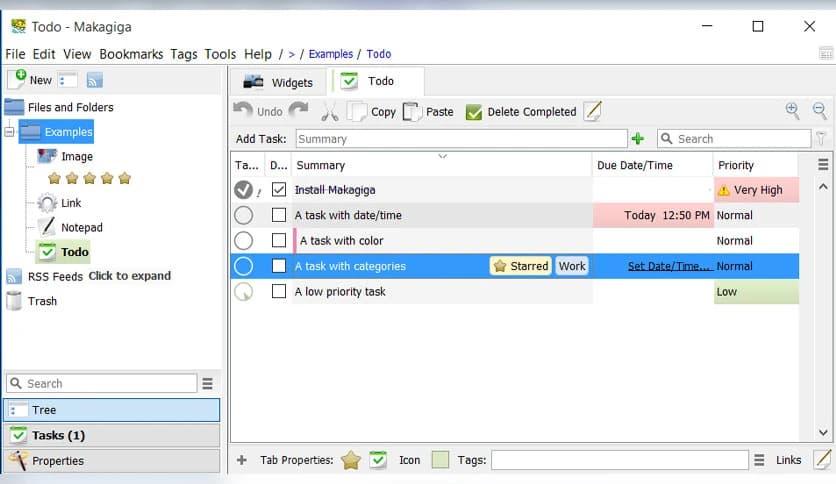Collapse the Examples folder tree node

pos(9,131)
